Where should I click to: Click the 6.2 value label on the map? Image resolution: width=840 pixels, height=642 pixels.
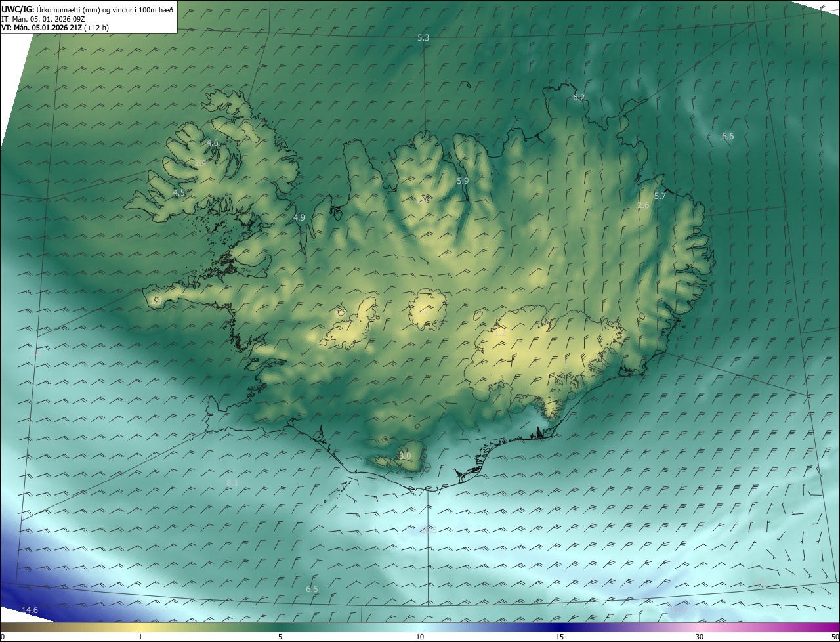(x=579, y=97)
